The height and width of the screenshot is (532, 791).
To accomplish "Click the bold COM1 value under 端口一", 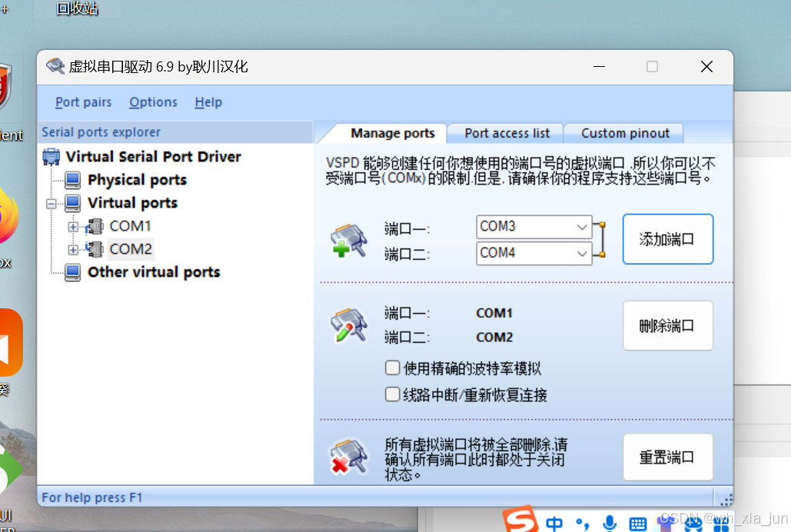I will [x=494, y=313].
